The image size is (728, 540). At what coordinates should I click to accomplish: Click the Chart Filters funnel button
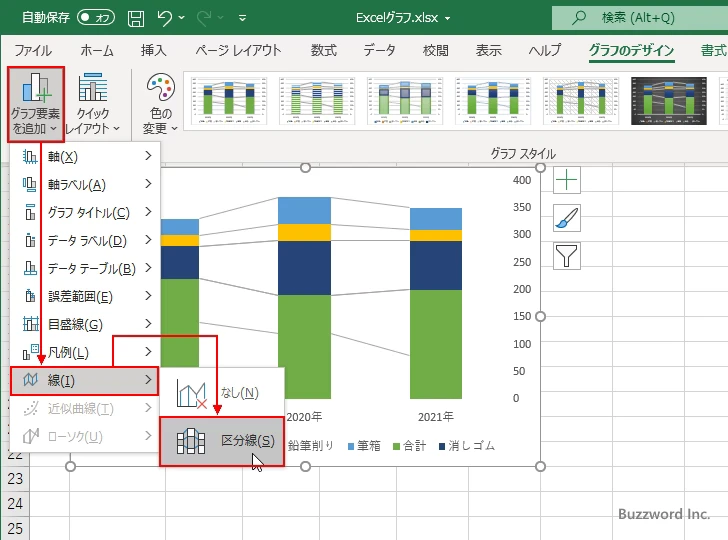coord(567,256)
